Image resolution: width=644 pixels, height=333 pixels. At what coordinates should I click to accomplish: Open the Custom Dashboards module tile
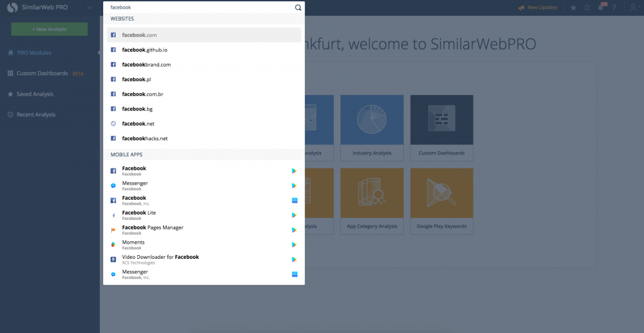(x=441, y=128)
